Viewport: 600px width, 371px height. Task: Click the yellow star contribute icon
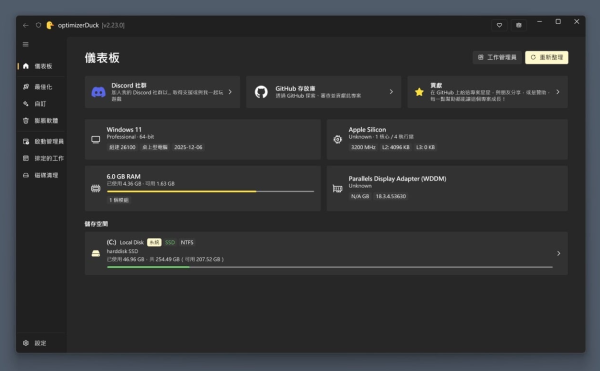tap(419, 92)
